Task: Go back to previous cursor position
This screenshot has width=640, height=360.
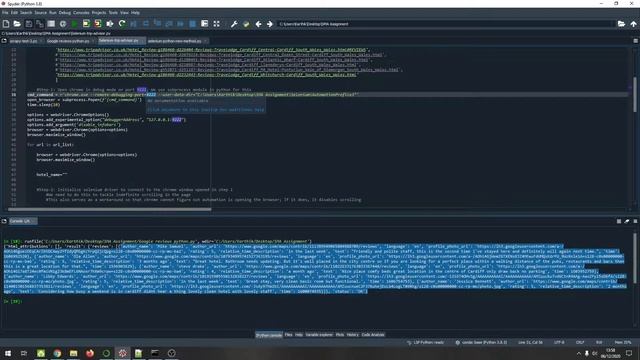Action: pos(258,24)
